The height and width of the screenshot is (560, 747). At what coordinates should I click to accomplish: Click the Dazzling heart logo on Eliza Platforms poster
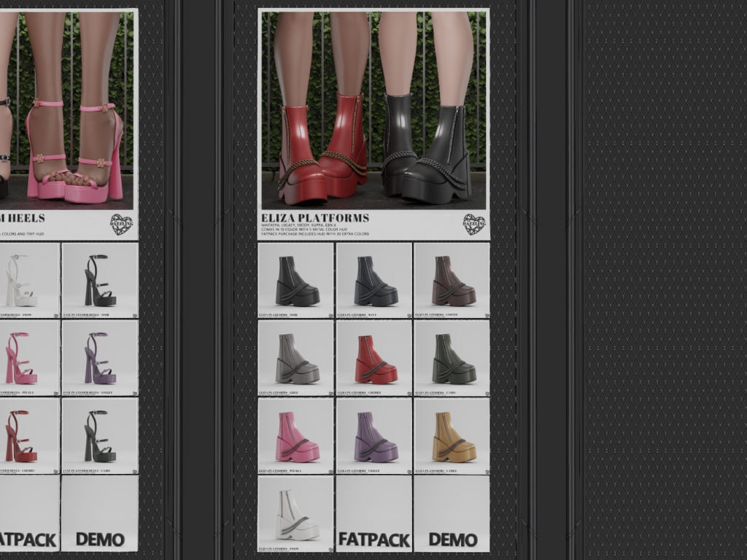click(473, 224)
